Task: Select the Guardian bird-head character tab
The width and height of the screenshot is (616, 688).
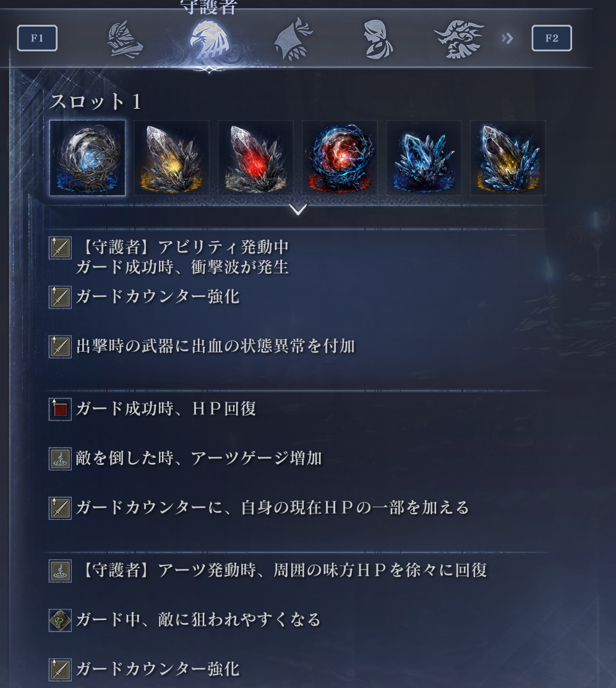Action: [210, 40]
